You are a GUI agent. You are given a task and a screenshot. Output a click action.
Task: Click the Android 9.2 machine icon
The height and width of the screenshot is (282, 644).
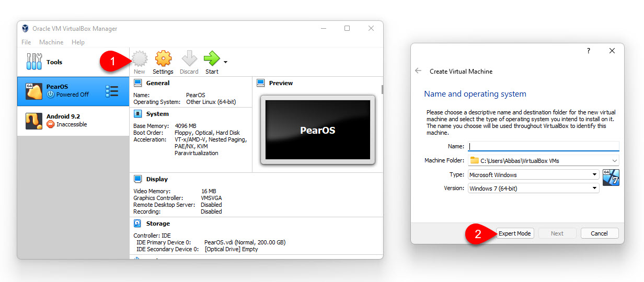[34, 121]
